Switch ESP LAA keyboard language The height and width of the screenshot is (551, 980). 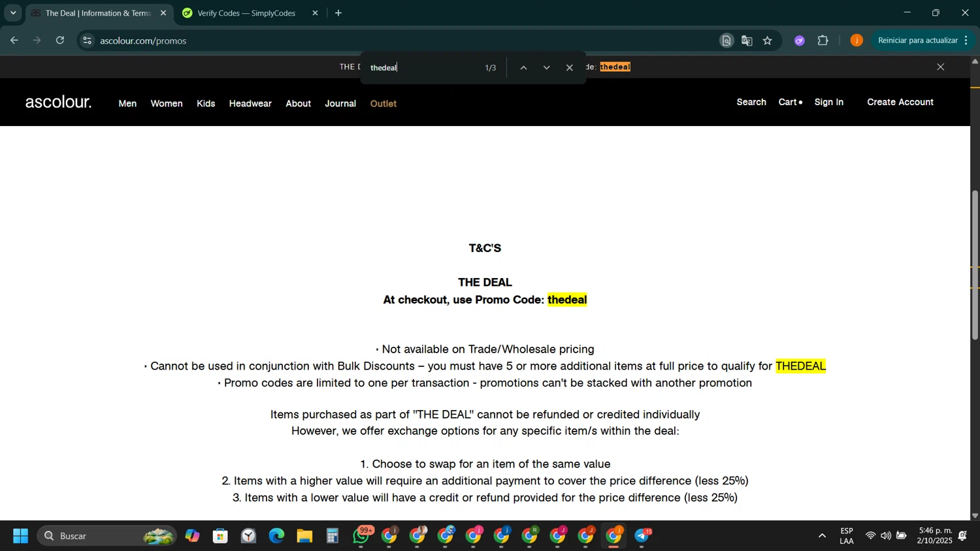(x=847, y=536)
